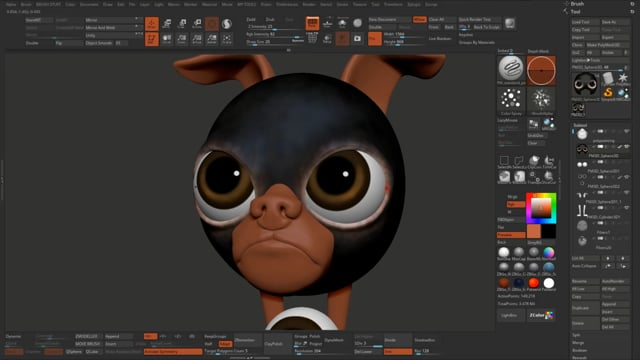Open the Color Spray stroke selector
The width and height of the screenshot is (640, 360).
pyautogui.click(x=511, y=100)
